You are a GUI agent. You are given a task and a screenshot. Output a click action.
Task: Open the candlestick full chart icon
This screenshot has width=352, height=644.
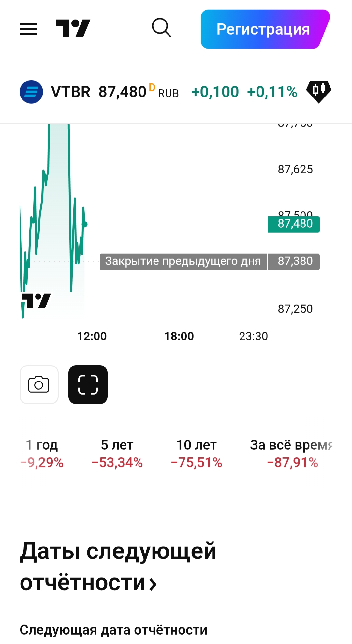click(318, 91)
